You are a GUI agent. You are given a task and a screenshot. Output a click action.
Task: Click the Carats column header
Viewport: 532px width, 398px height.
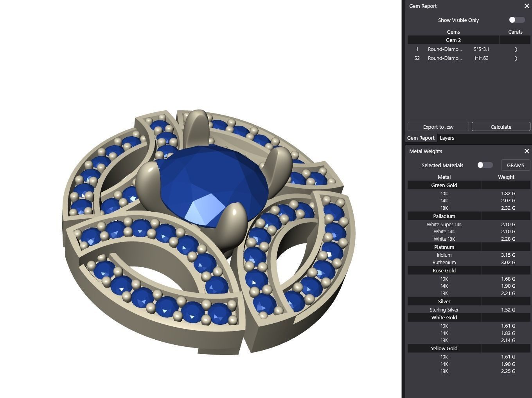coord(515,32)
